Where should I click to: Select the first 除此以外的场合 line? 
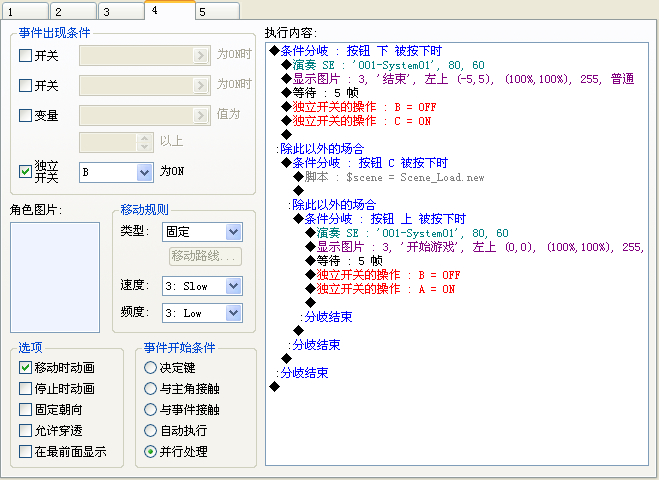point(320,149)
